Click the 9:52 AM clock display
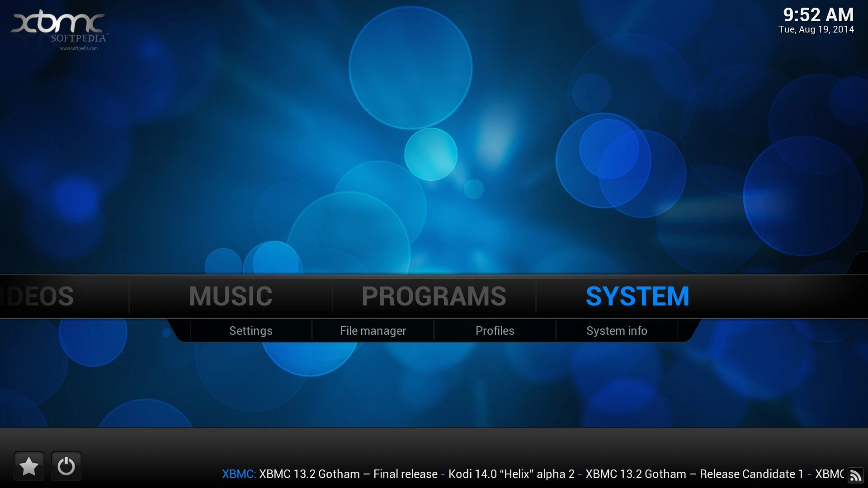The height and width of the screenshot is (488, 868). 817,14
